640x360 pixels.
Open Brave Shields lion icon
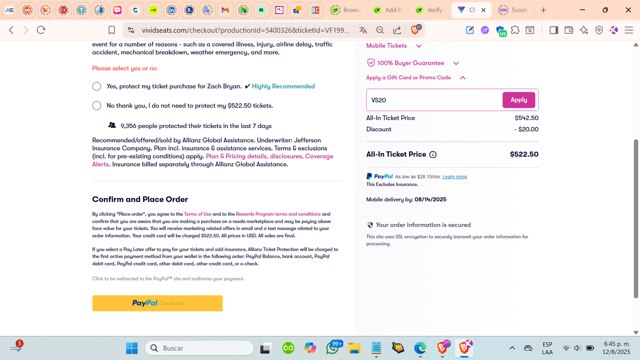point(416,30)
